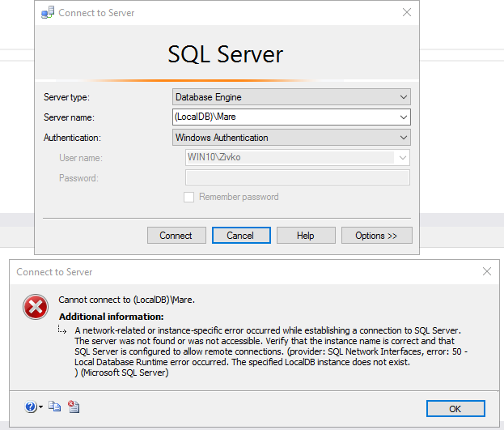Click the additional information arrow icon
Image resolution: width=504 pixels, height=430 pixels.
(x=63, y=330)
